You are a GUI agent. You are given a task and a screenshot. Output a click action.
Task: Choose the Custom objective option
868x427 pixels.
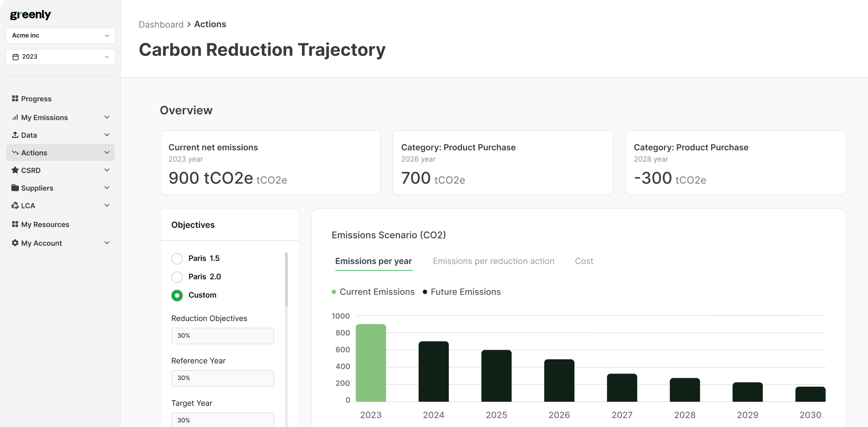coord(177,295)
